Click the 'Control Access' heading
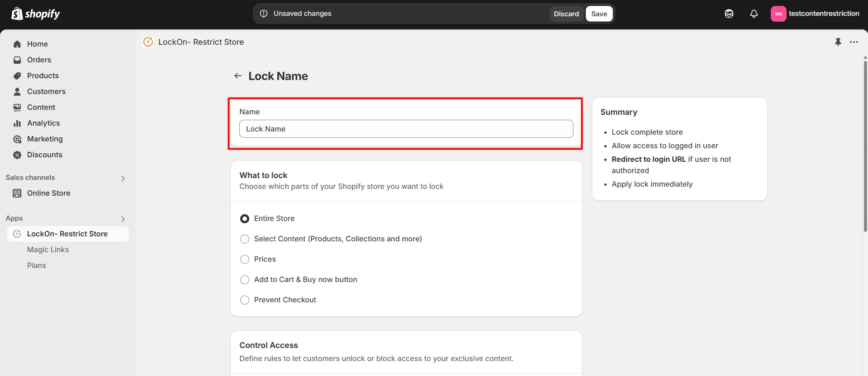Screen dimensions: 868x376 [x=269, y=345]
